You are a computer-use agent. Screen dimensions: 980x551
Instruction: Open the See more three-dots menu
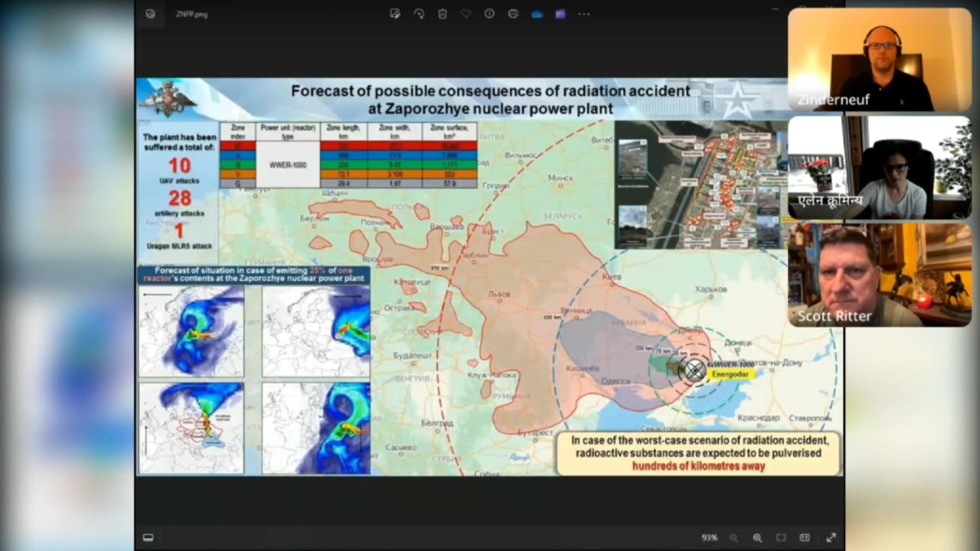pos(584,14)
